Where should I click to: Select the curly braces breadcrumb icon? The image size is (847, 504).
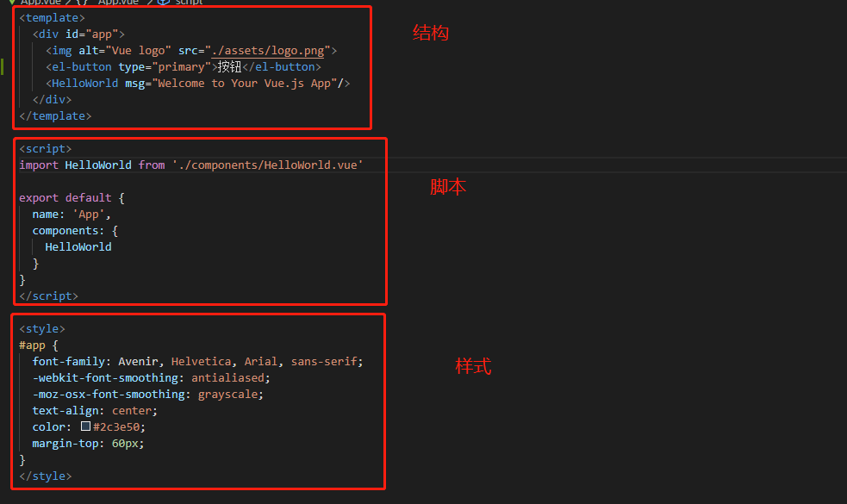point(82,3)
